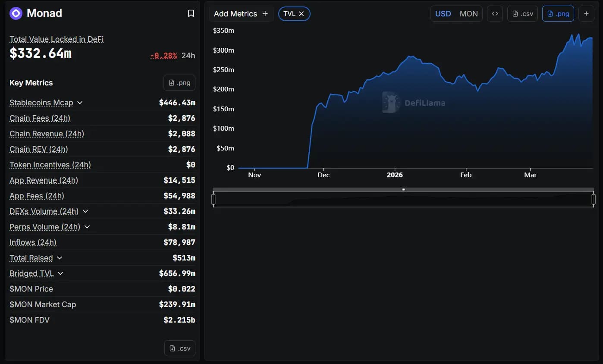Download chart data with the .csv button
The height and width of the screenshot is (364, 603).
click(x=522, y=13)
